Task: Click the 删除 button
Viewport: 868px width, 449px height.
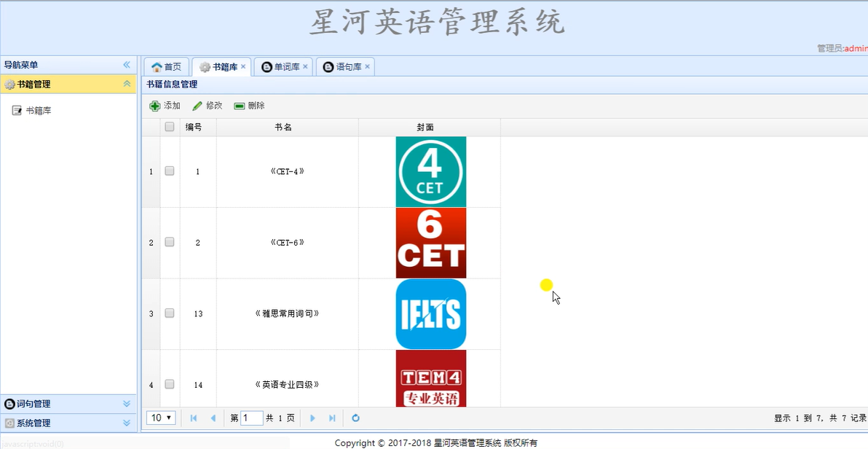Action: click(249, 106)
